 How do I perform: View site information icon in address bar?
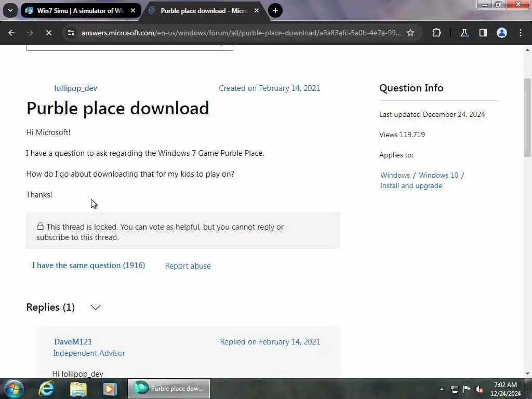click(71, 33)
